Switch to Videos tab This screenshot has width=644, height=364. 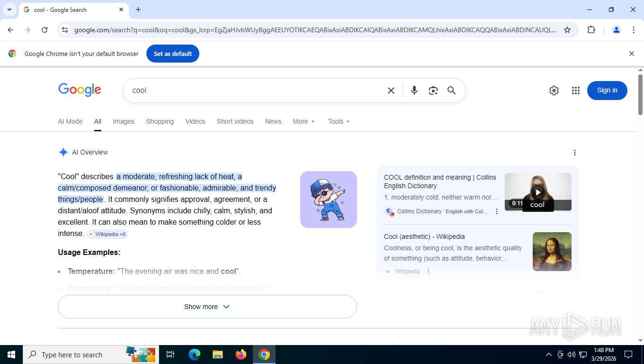[195, 121]
